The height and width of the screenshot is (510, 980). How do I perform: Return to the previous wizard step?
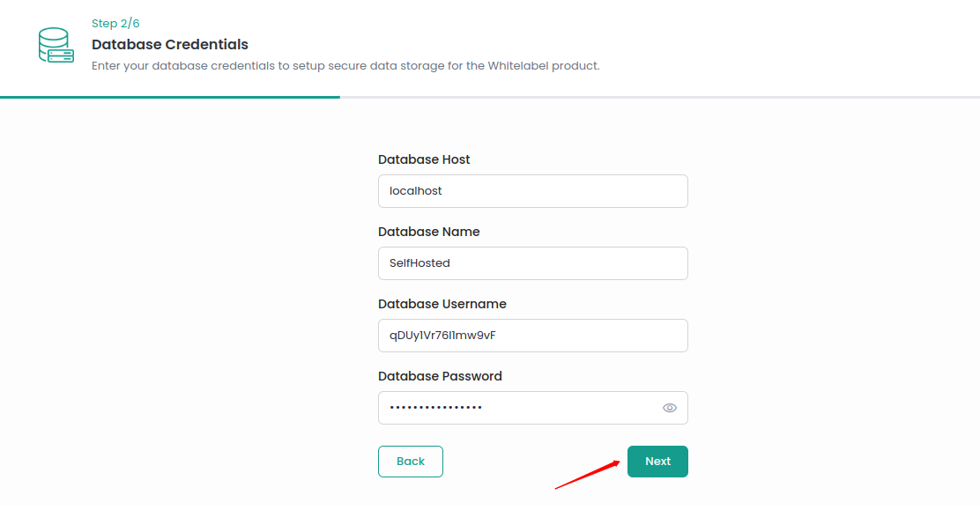pos(410,461)
